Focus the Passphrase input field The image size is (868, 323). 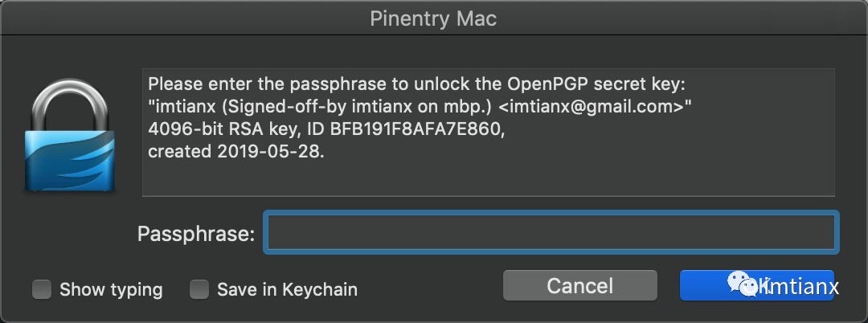click(551, 233)
